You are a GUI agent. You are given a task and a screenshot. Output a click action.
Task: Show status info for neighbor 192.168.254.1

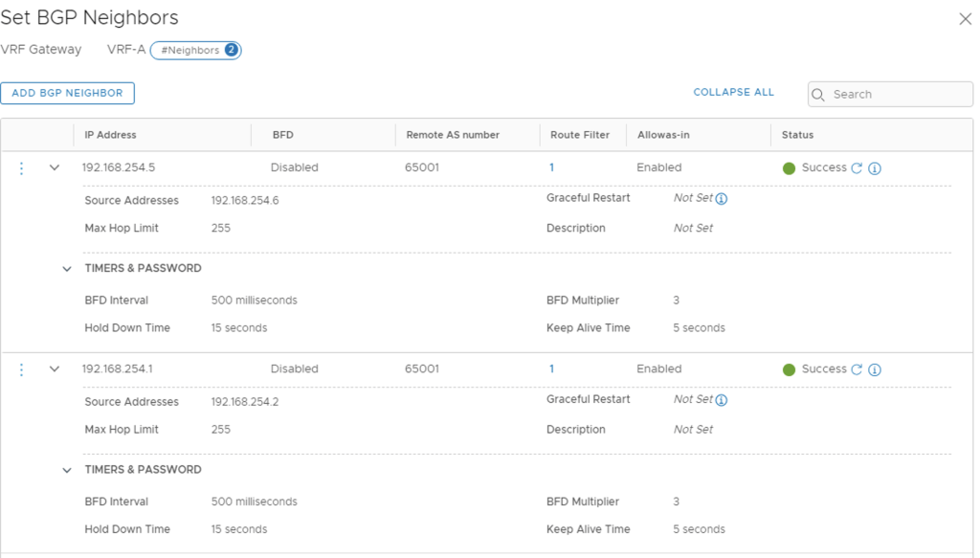(x=875, y=369)
